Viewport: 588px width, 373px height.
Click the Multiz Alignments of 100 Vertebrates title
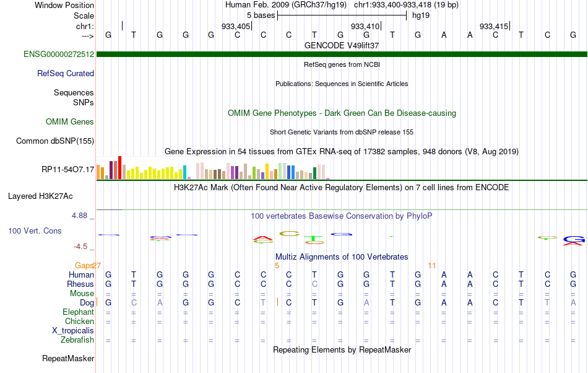click(x=342, y=257)
